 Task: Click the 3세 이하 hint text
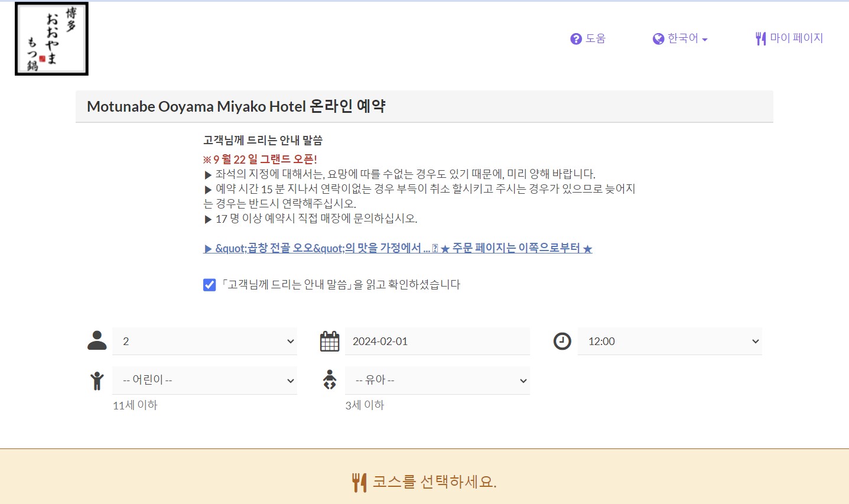pos(365,405)
